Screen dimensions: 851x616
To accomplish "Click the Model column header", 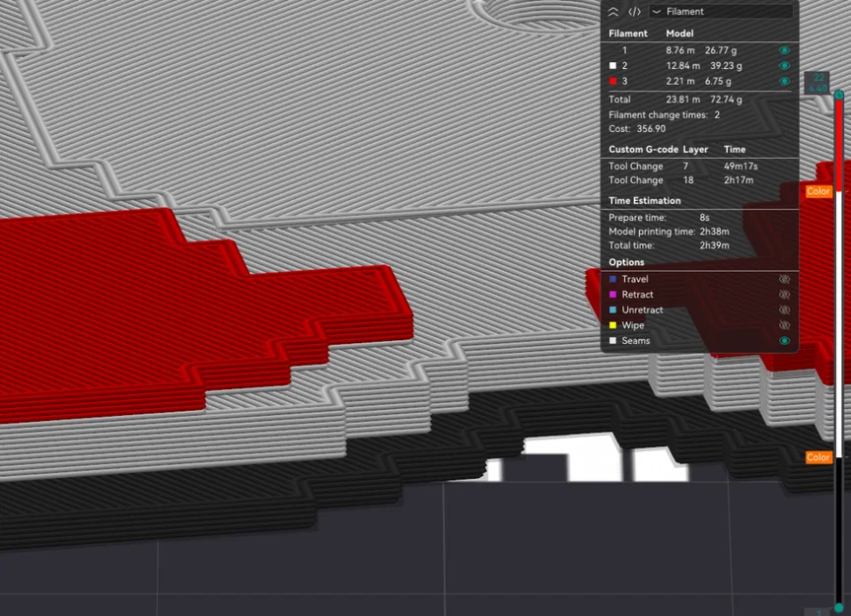I will tap(679, 34).
